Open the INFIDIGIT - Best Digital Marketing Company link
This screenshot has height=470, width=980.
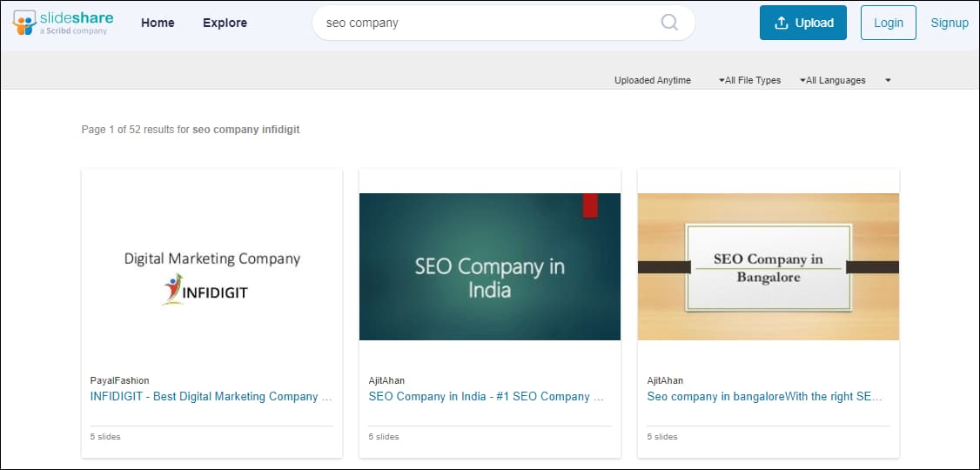(x=211, y=396)
